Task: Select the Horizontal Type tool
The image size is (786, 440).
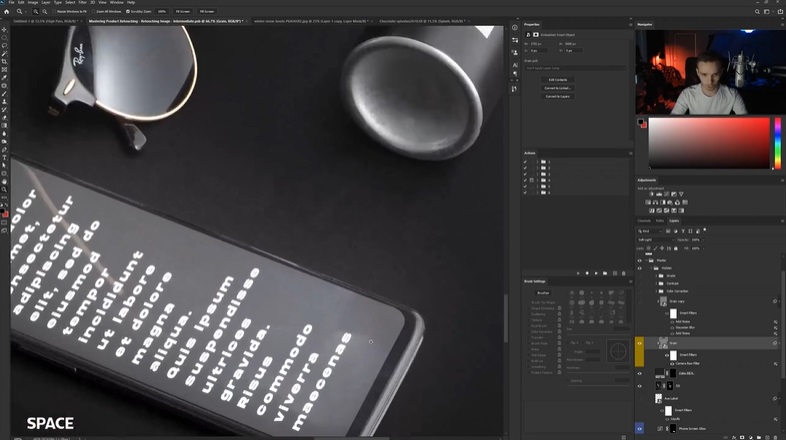Action: tap(4, 157)
